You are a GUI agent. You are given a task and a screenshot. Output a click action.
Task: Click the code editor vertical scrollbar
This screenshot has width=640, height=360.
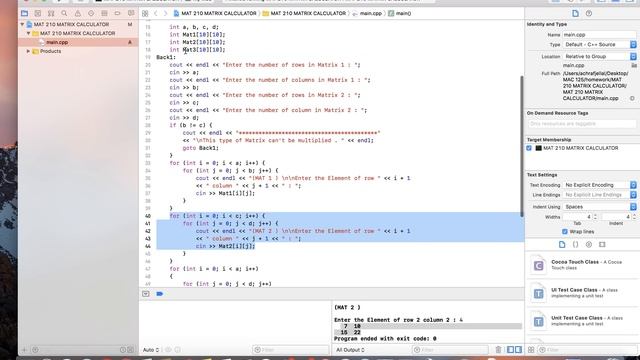click(521, 146)
